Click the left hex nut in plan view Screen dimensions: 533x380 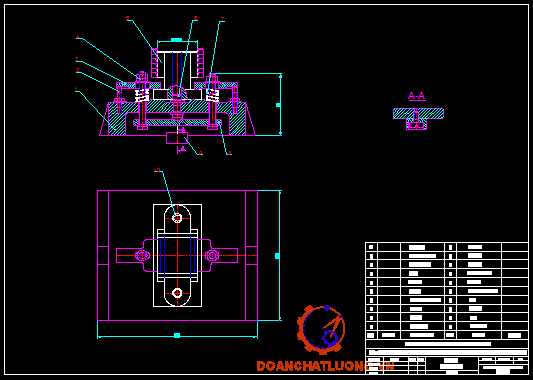click(x=142, y=255)
